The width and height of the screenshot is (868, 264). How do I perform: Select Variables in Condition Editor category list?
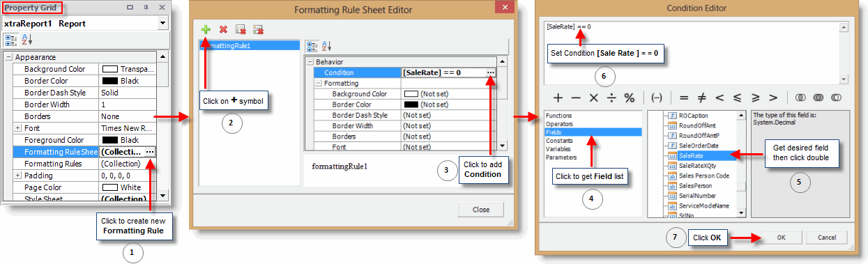[559, 148]
